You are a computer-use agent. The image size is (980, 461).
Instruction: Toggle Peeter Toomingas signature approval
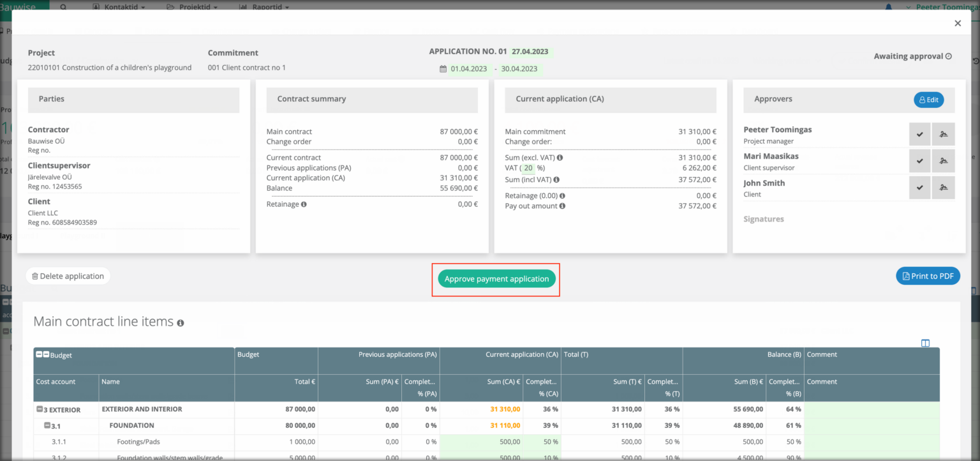click(944, 133)
